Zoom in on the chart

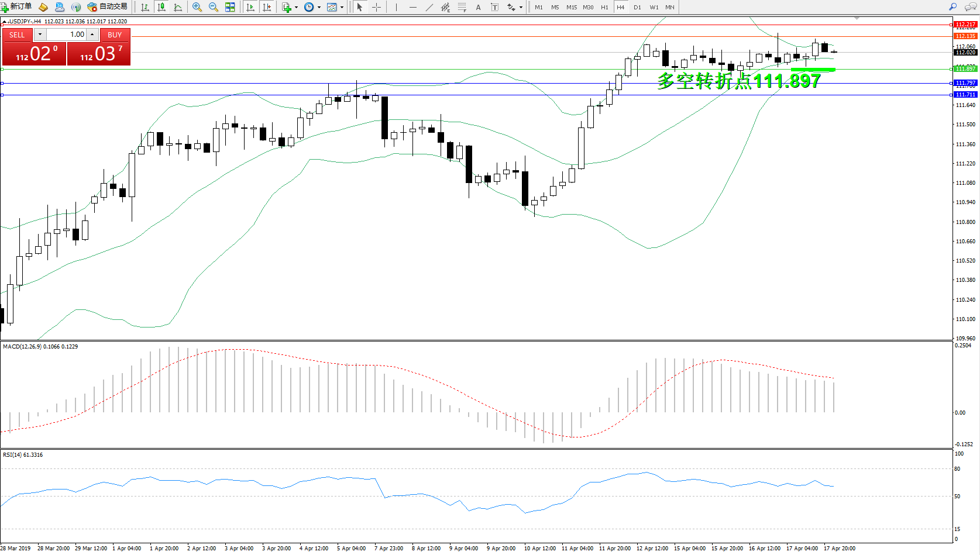tap(197, 7)
